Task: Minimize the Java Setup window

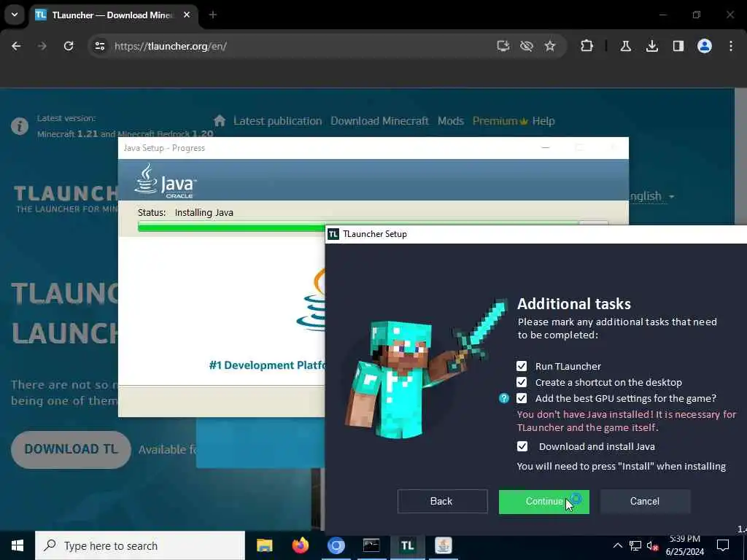Action: point(546,147)
